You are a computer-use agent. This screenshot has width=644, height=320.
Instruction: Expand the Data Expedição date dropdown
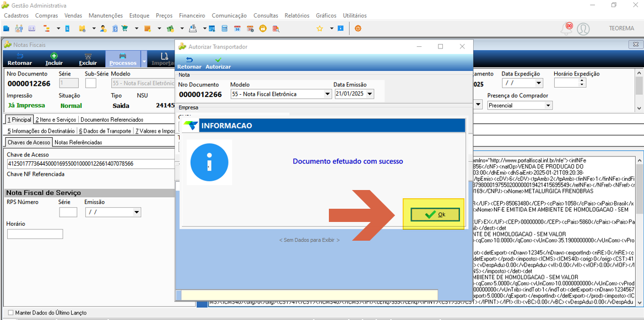[539, 83]
